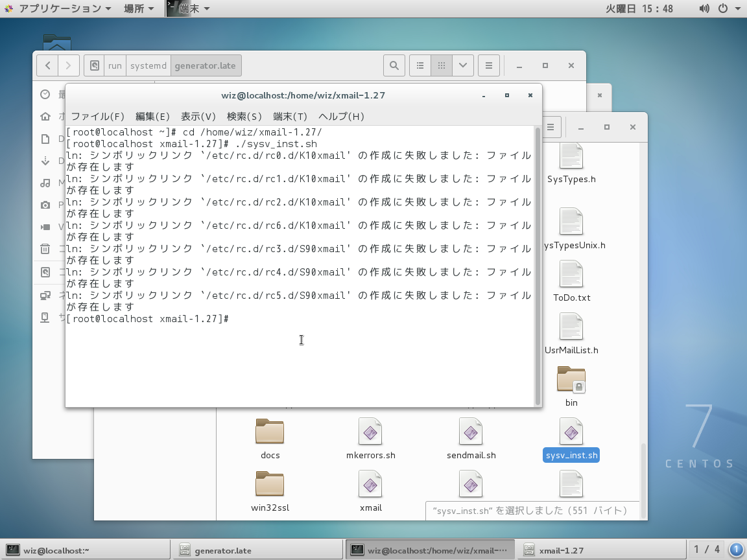Open search in generator.late file window
747x560 pixels.
point(394,65)
